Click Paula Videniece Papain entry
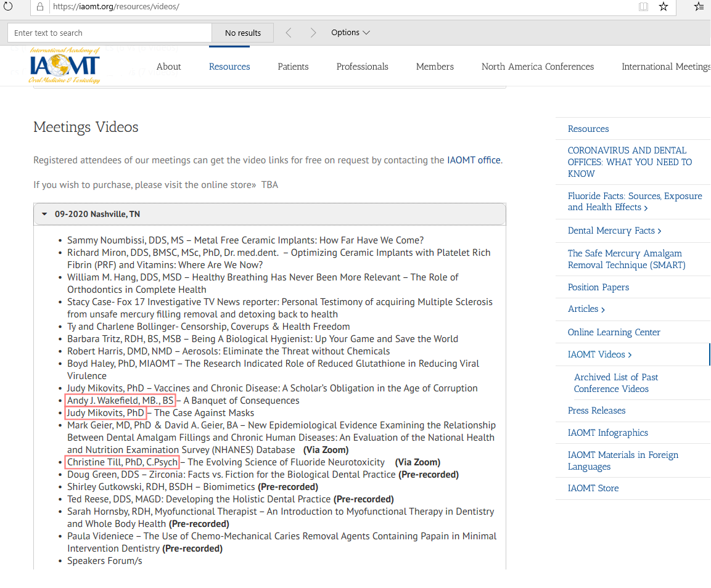The image size is (711, 588). [x=282, y=542]
